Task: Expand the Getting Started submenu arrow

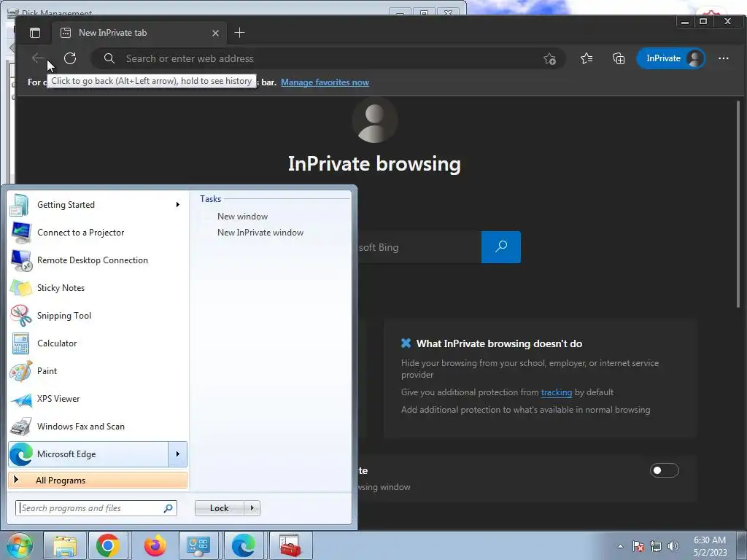Action: point(178,205)
